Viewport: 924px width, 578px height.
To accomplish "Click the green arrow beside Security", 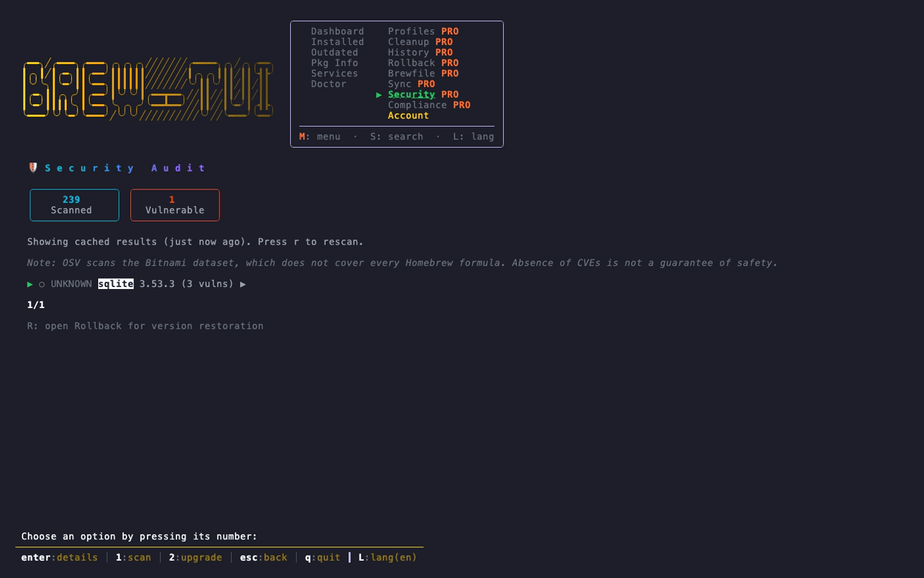I will click(379, 95).
